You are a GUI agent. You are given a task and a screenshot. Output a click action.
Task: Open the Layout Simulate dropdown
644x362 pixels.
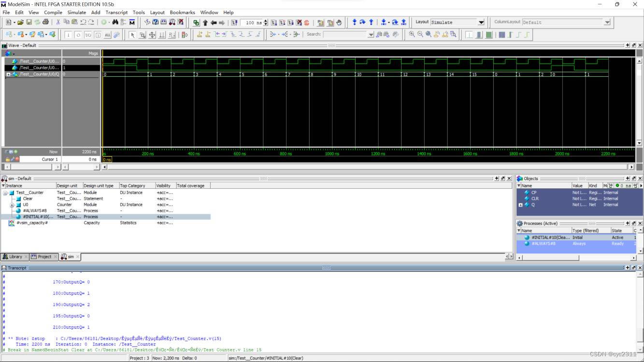click(x=481, y=22)
